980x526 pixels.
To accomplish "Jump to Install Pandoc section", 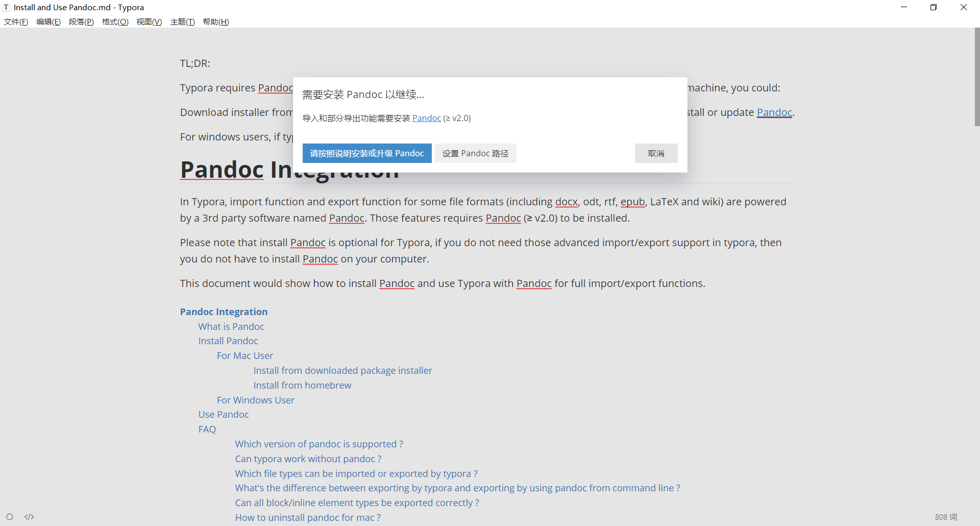I will click(x=228, y=341).
